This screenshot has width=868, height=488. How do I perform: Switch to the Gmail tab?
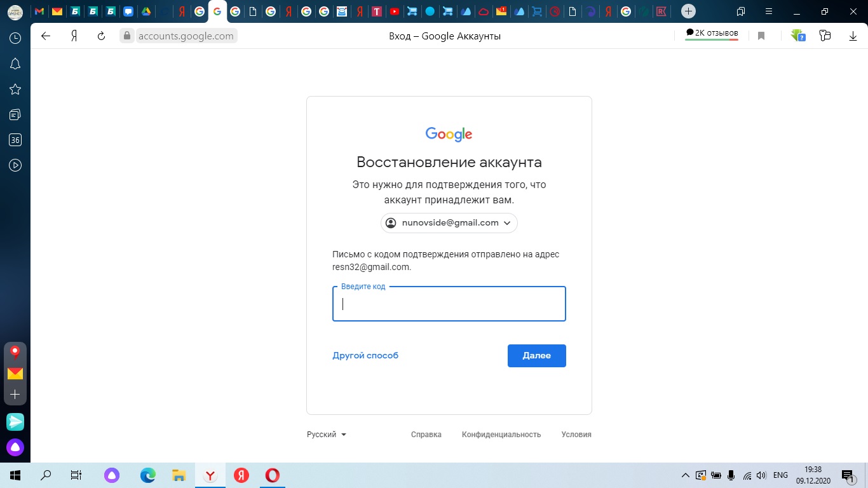click(39, 11)
